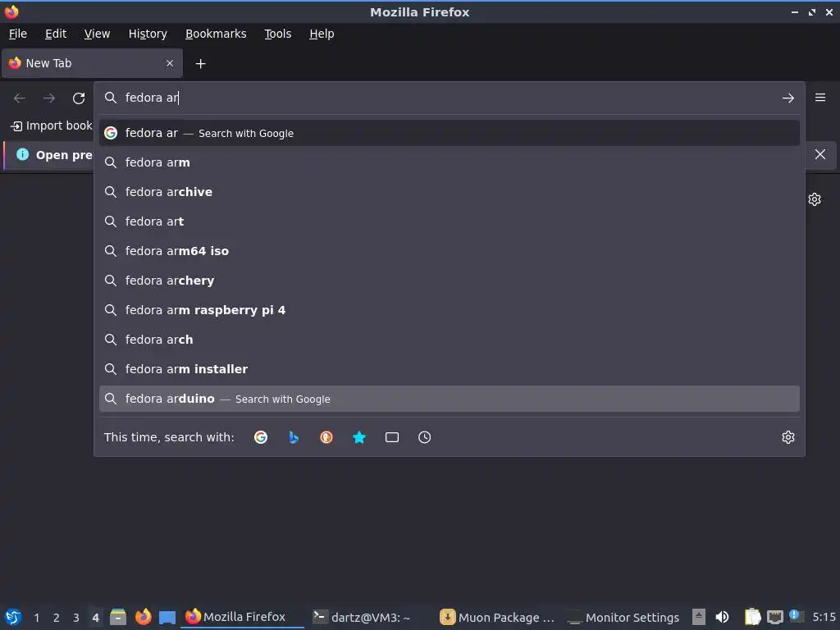Image resolution: width=840 pixels, height=630 pixels.
Task: Switch to virtual desktop 3
Action: pyautogui.click(x=76, y=618)
